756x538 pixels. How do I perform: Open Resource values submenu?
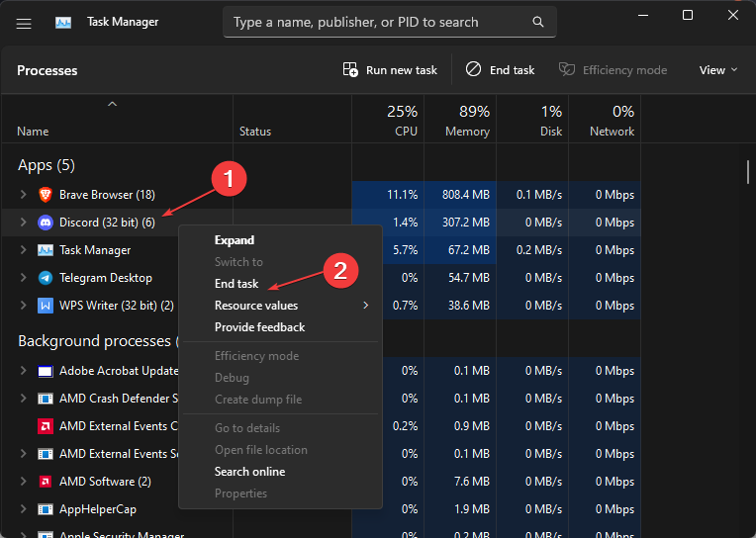coord(280,306)
